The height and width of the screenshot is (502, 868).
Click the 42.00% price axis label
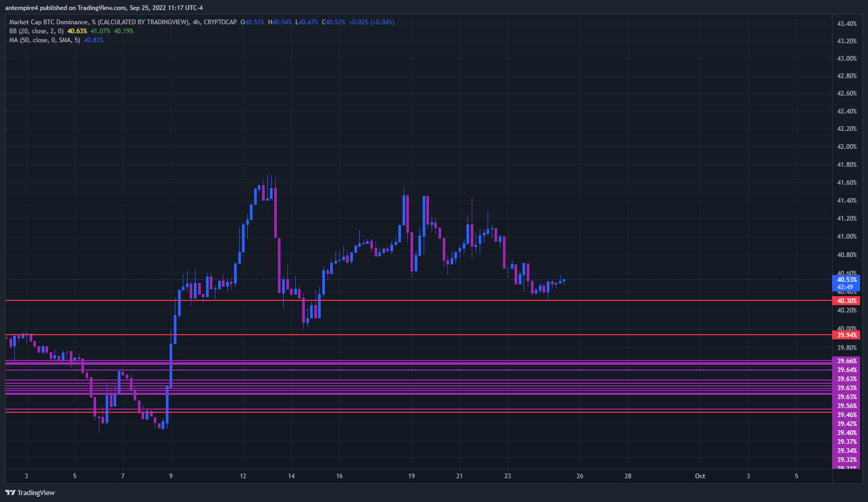coord(847,147)
